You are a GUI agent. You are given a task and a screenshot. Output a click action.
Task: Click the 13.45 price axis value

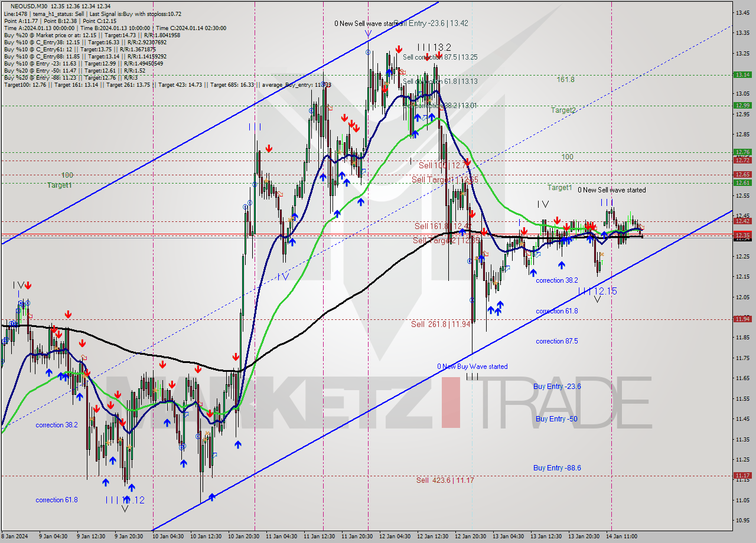[742, 12]
